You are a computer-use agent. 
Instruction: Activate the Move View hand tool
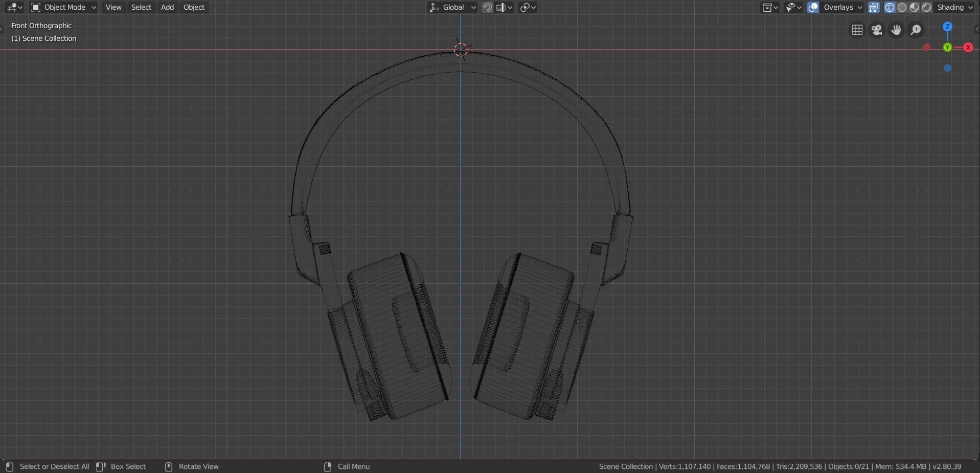tap(897, 30)
